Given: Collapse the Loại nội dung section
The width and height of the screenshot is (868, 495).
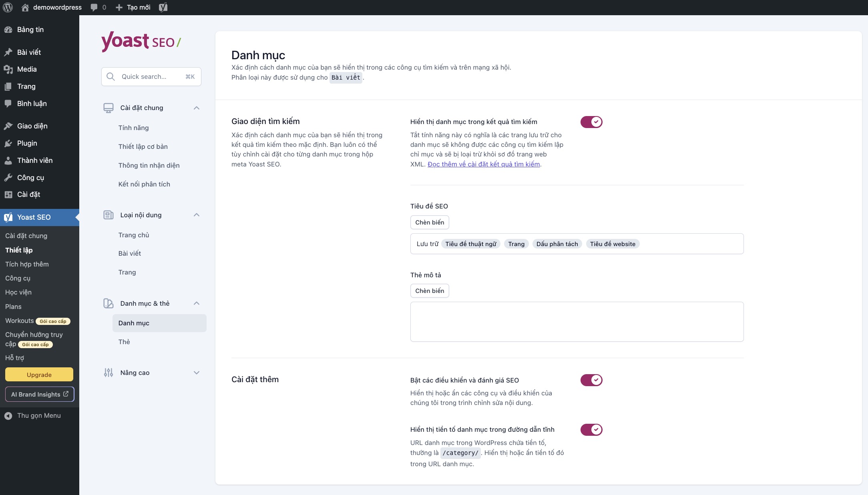Looking at the screenshot, I should pyautogui.click(x=196, y=215).
